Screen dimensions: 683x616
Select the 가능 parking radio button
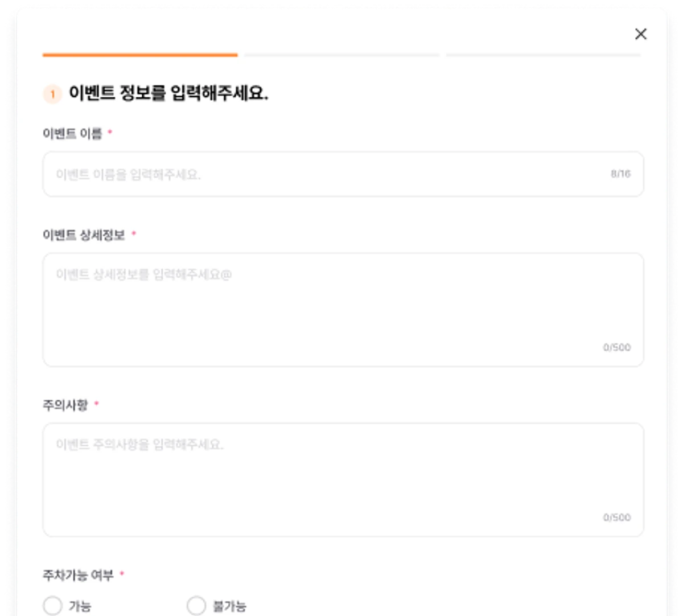[52, 606]
